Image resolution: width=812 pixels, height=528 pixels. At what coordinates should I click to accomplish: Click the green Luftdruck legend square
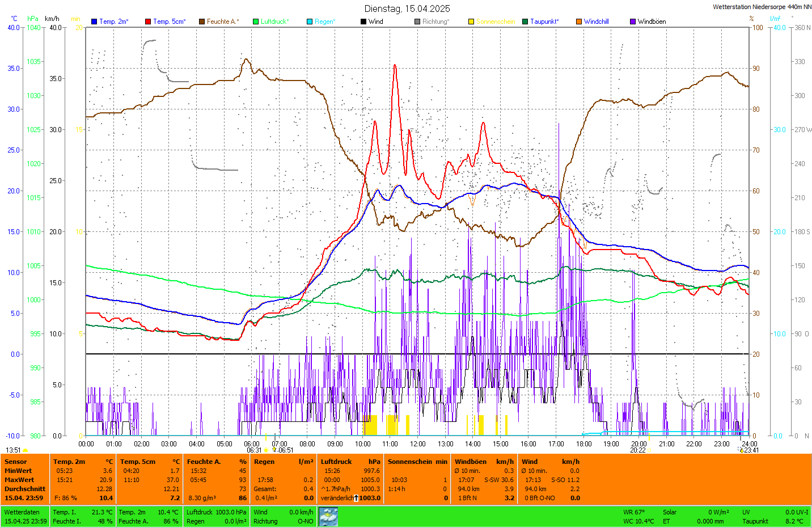256,22
